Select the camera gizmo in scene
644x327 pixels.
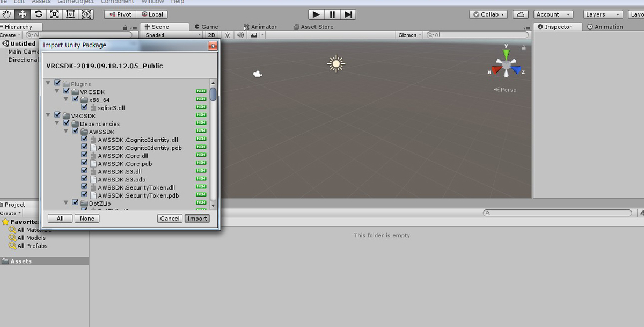point(258,74)
